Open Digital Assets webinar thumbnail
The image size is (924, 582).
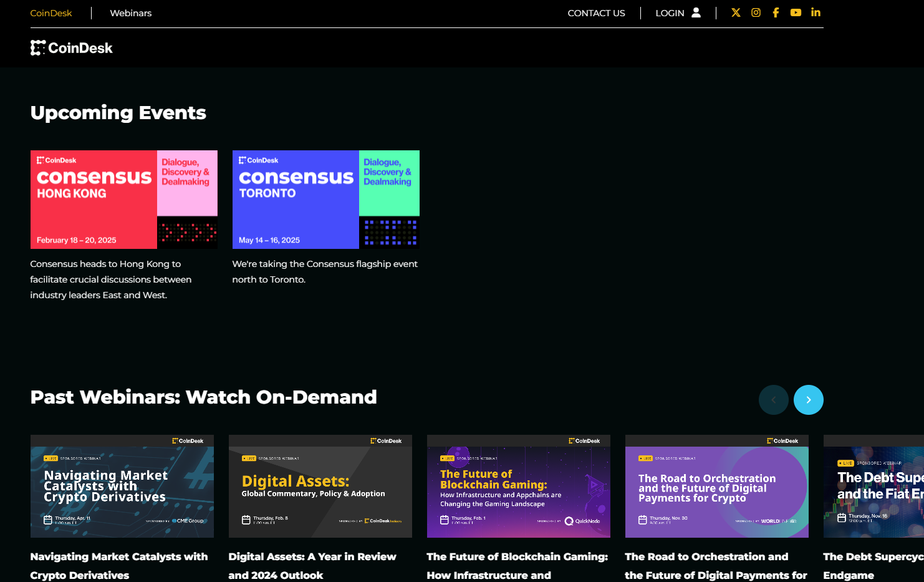[x=320, y=486]
